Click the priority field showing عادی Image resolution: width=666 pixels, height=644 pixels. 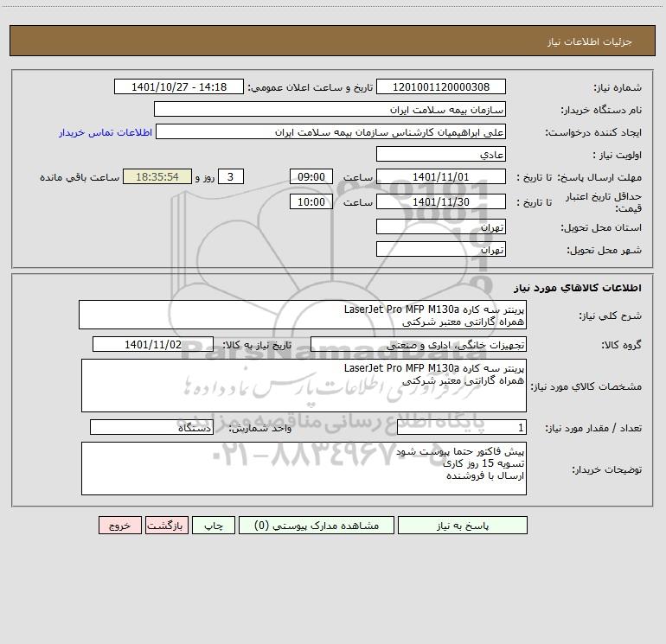(x=441, y=154)
